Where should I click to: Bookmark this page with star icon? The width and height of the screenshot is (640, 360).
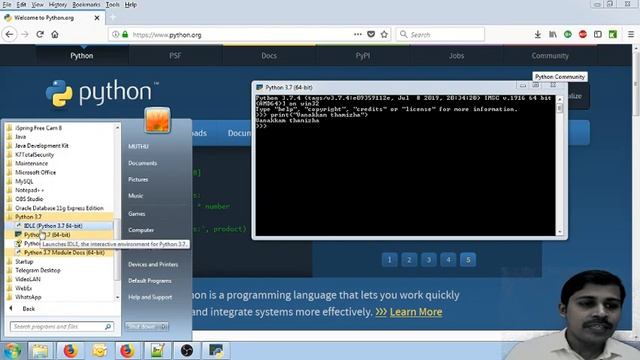tap(384, 34)
